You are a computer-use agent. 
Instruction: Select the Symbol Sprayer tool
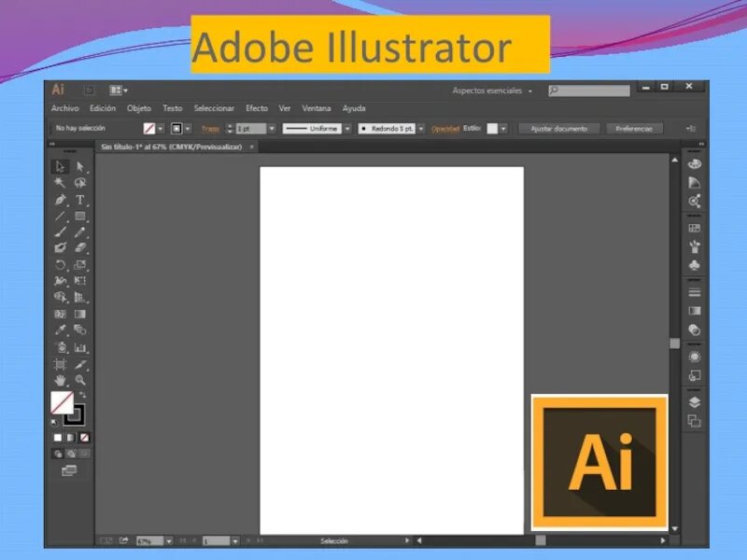tap(60, 347)
